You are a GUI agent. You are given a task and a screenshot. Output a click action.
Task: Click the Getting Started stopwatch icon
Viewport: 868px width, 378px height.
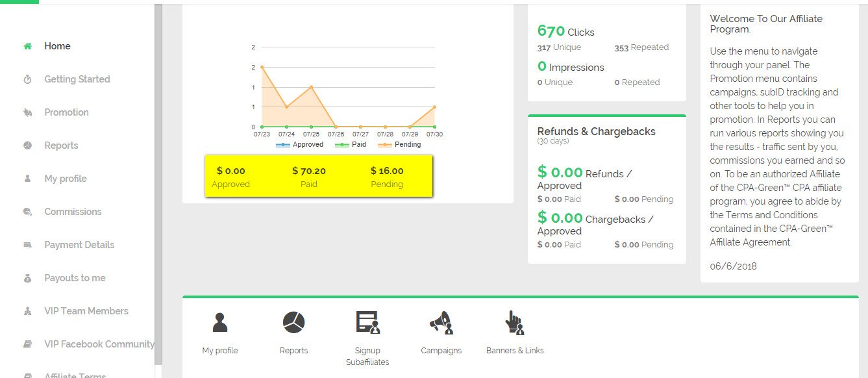point(27,79)
